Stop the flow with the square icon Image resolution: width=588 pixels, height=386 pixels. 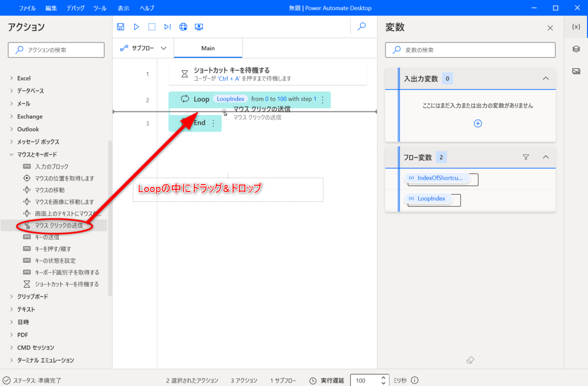(152, 27)
